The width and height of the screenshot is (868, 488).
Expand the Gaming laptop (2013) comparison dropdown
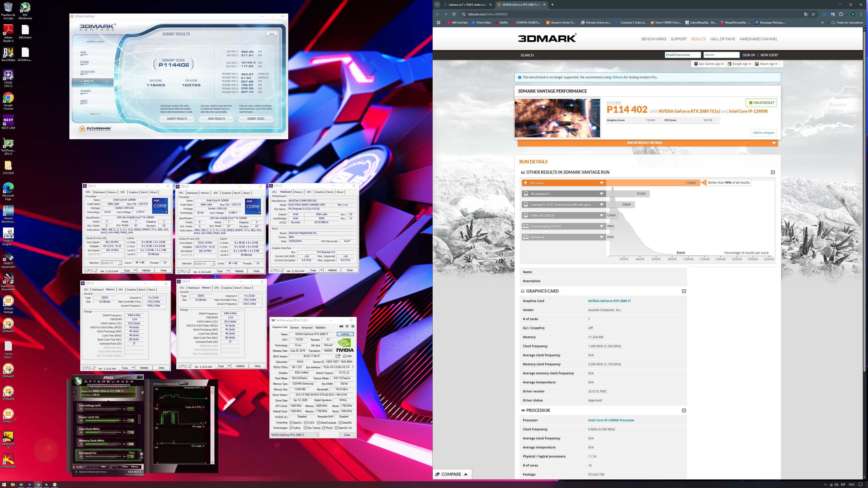click(601, 226)
